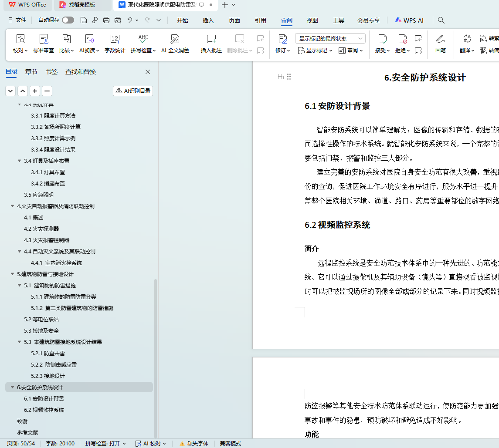Open the 显示标记 dropdown menu
The width and height of the screenshot is (499, 448).
click(x=315, y=51)
